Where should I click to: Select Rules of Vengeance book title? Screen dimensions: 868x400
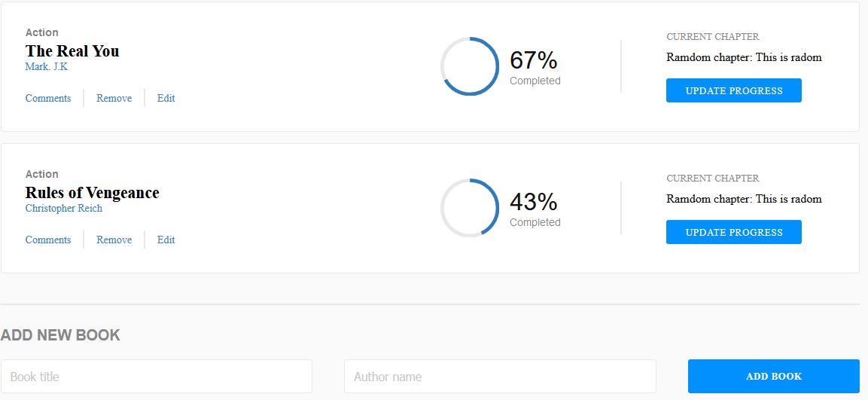coord(93,193)
